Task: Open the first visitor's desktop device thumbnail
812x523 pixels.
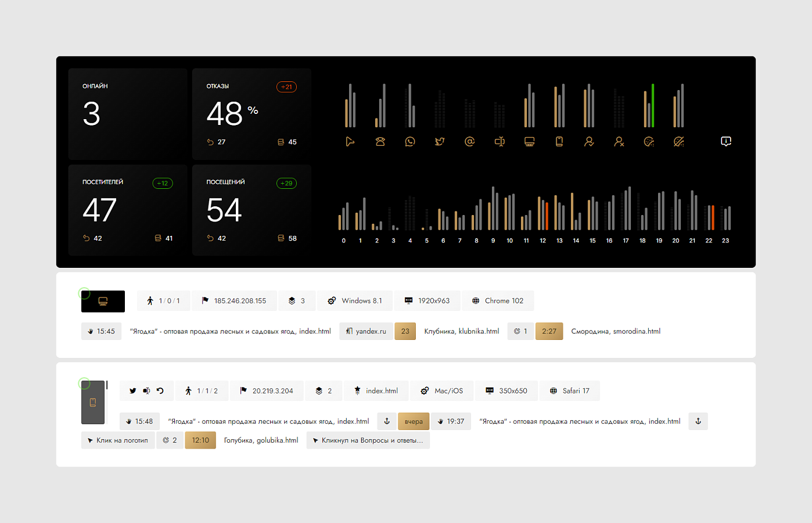Action: tap(103, 301)
